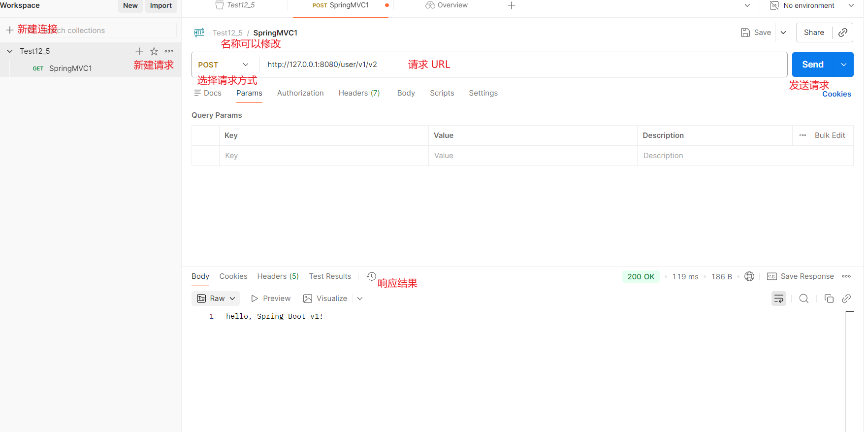Image resolution: width=868 pixels, height=432 pixels.
Task: Open query params table options dots
Action: (803, 135)
